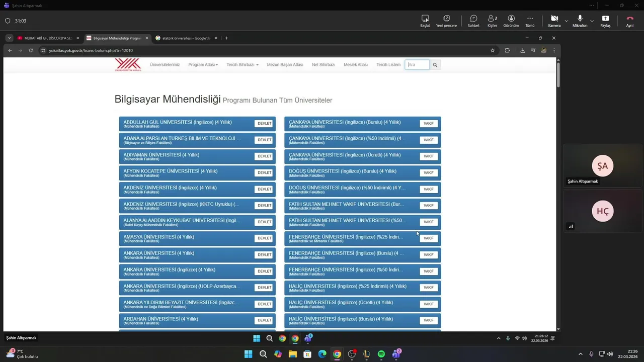644x362 pixels.
Task: Switch to the atatürk üniversitesi Google tab
Action: pyautogui.click(x=186, y=38)
